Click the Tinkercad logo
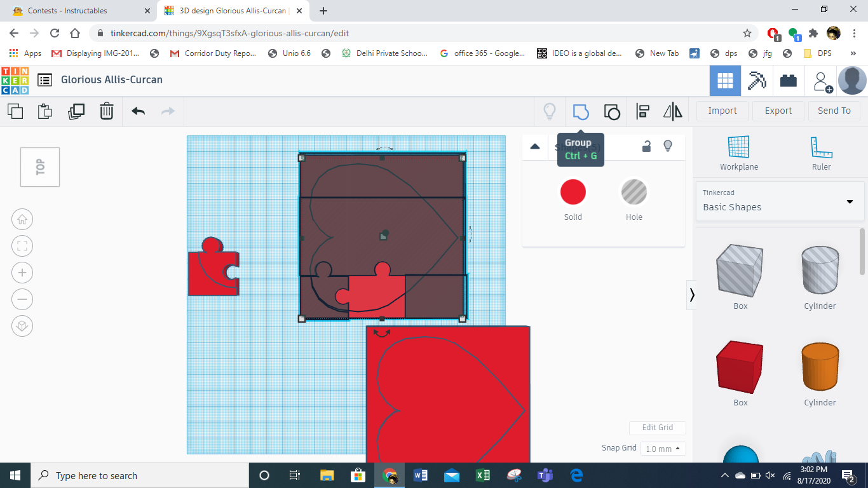Image resolution: width=868 pixels, height=488 pixels. pos(15,80)
